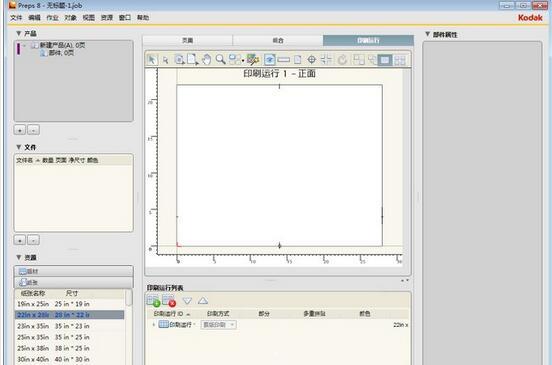Select the crosshair registration mark tool
Screen dimensions: 552x365
312,59
